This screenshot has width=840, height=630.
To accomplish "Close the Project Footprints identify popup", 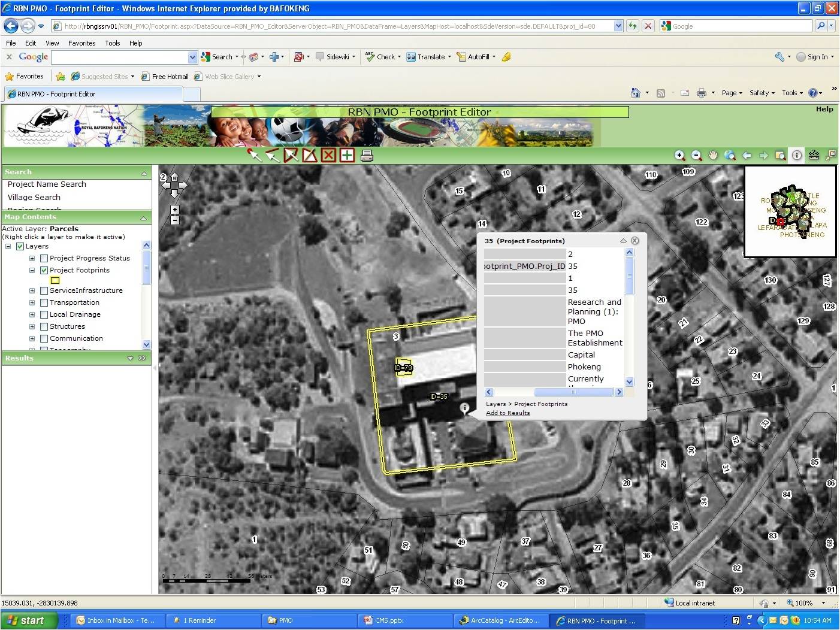I will [635, 241].
